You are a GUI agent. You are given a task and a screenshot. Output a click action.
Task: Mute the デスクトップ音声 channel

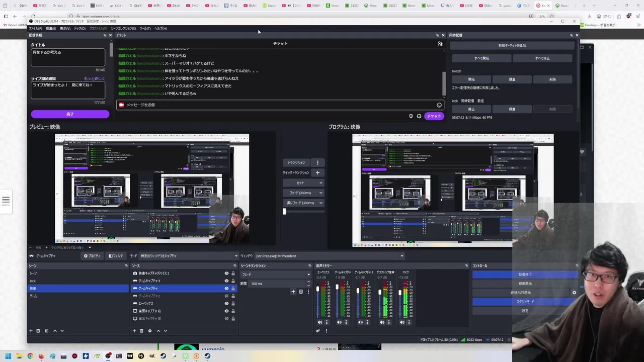coord(382,322)
